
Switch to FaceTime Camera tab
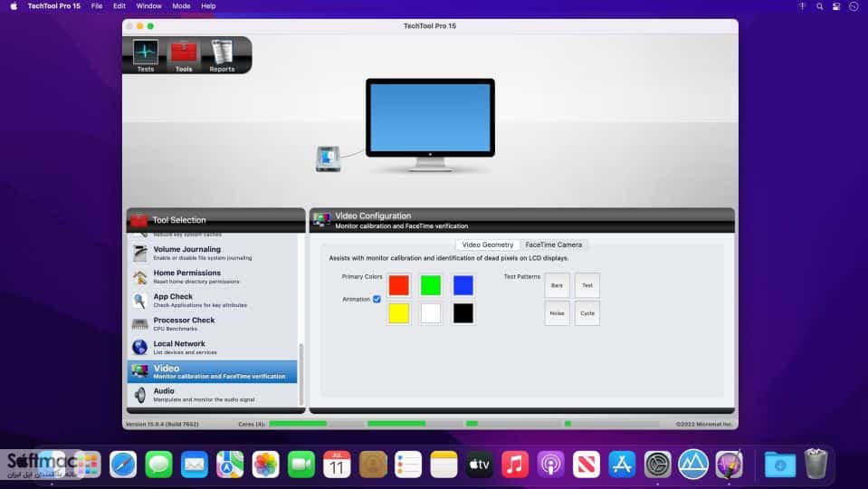click(554, 244)
